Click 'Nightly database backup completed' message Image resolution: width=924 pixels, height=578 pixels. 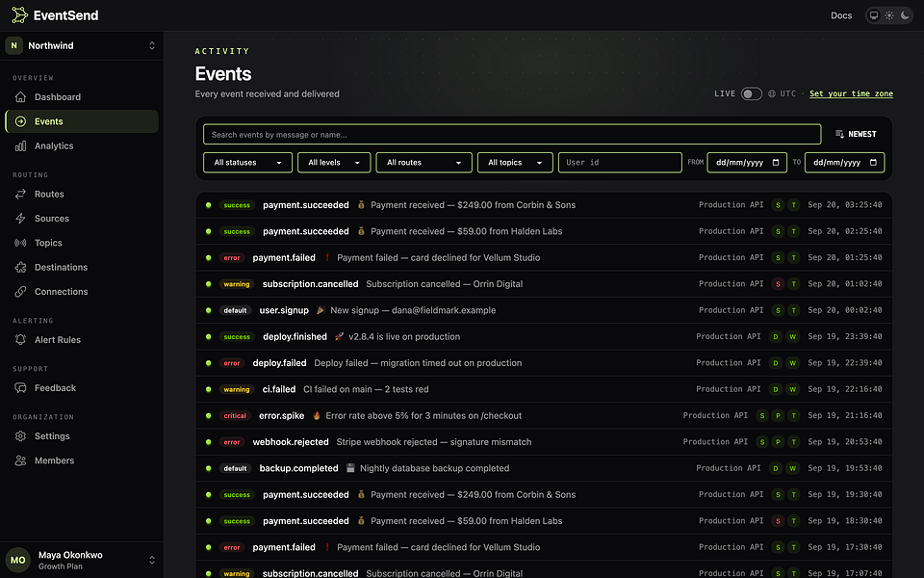coord(434,468)
